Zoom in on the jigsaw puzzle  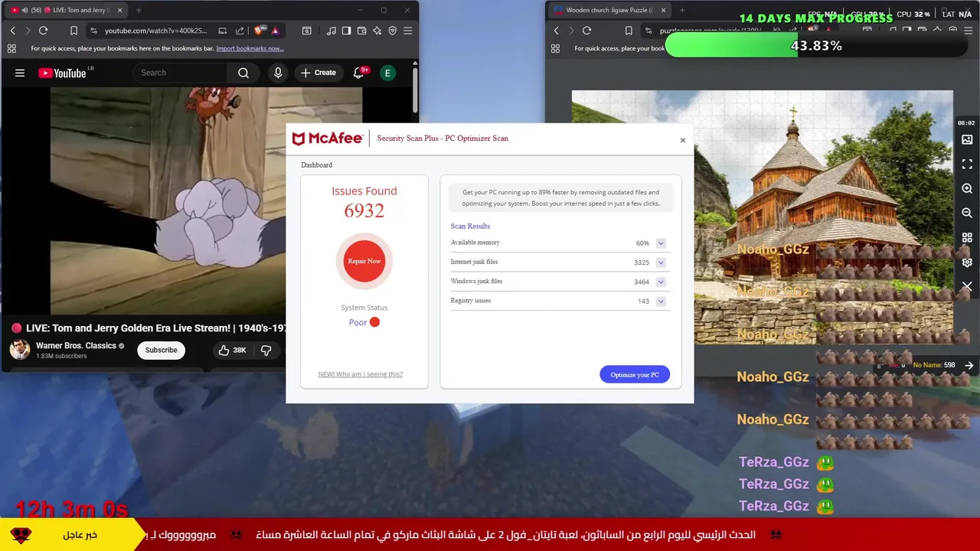967,188
